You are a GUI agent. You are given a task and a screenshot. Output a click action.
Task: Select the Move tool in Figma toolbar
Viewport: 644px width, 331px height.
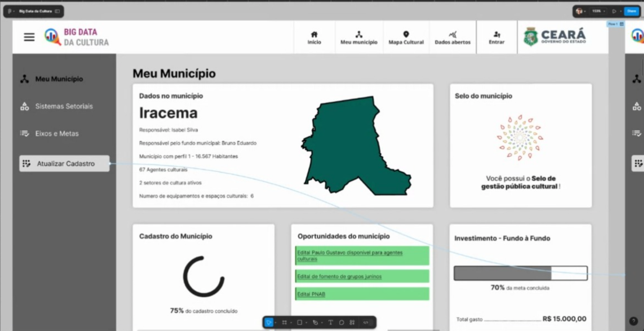coord(269,322)
